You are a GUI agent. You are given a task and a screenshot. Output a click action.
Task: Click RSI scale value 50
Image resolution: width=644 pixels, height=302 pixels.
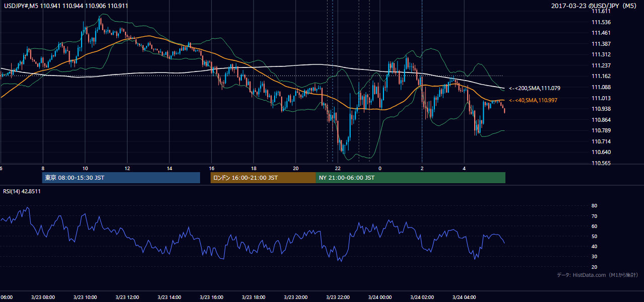[x=595, y=236]
